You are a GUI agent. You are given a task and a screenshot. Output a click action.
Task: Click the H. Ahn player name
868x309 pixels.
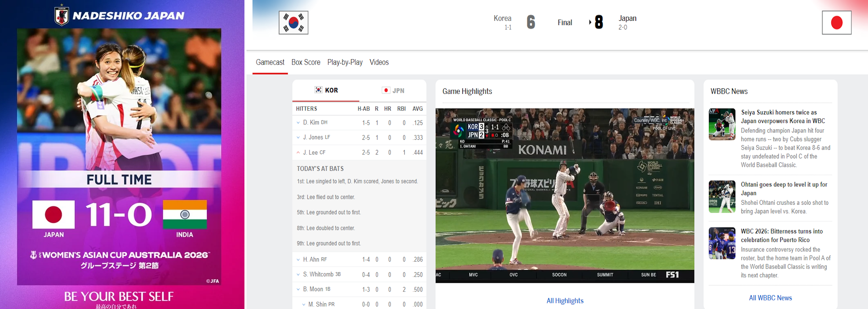(x=311, y=260)
